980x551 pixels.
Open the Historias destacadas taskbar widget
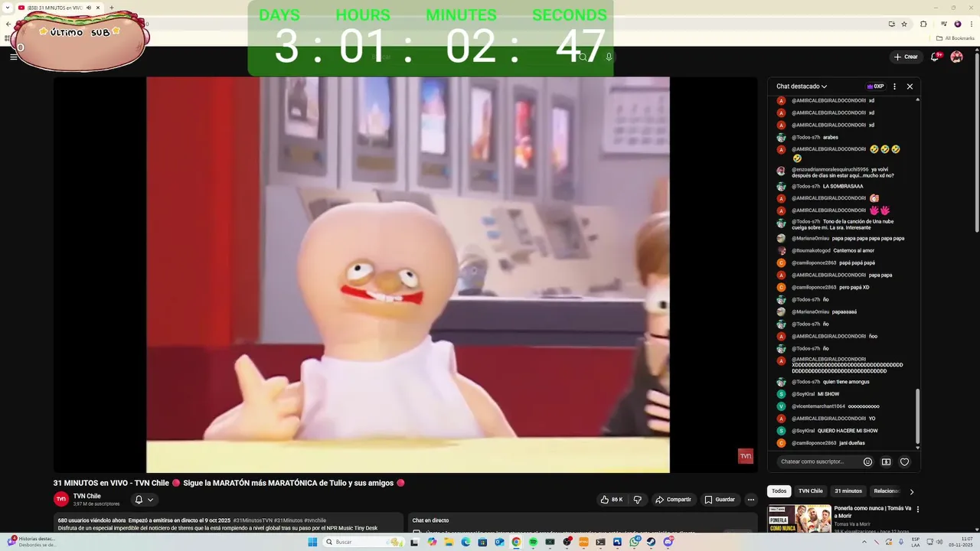pos(32,542)
